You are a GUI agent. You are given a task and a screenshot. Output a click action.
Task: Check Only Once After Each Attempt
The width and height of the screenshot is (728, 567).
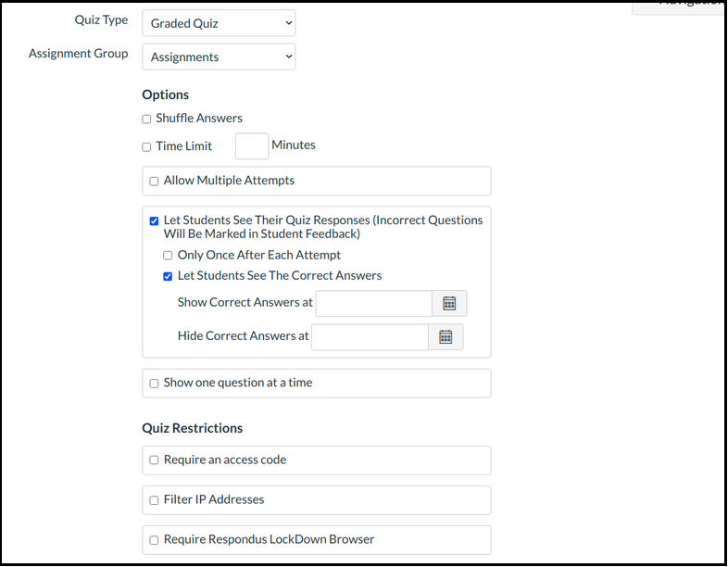click(x=168, y=256)
